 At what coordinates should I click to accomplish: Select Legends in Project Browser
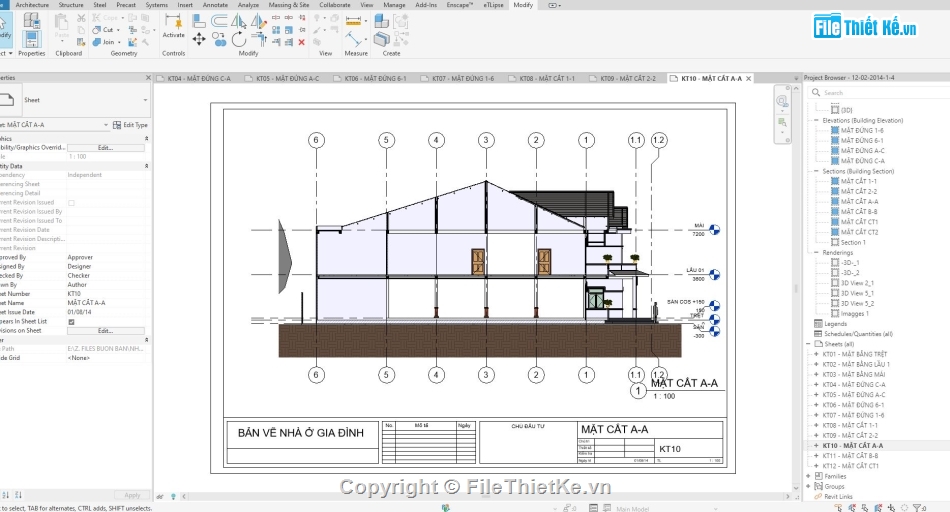coord(835,324)
